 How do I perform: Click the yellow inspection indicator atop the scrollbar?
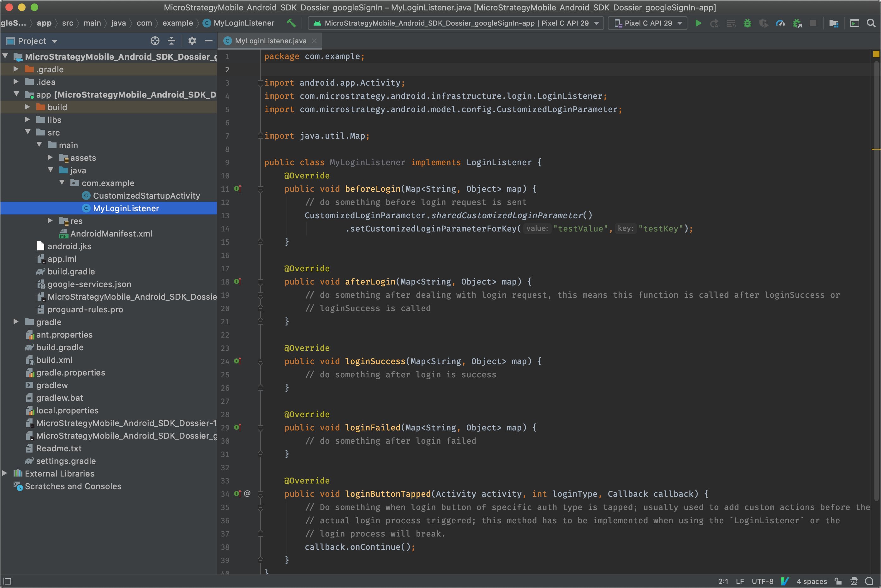pyautogui.click(x=876, y=54)
